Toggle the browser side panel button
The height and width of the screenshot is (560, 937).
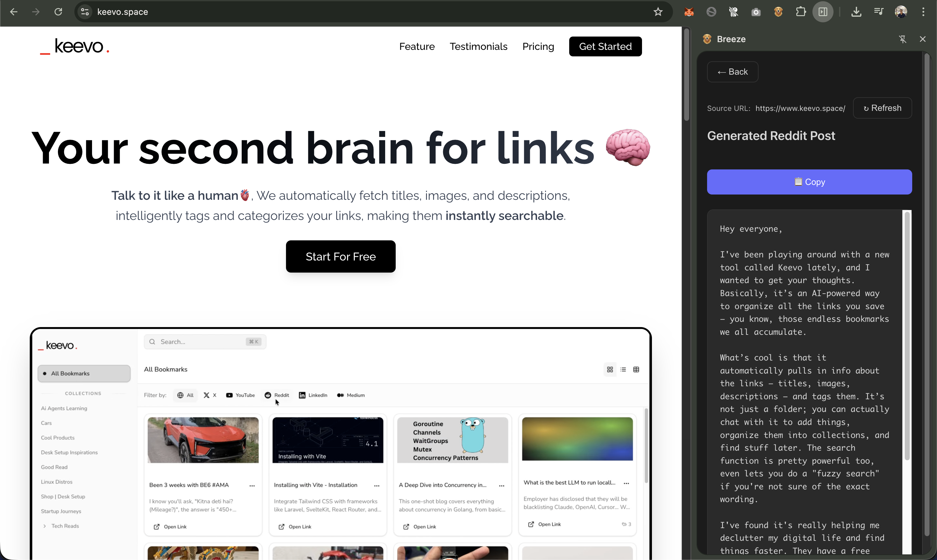tap(823, 12)
